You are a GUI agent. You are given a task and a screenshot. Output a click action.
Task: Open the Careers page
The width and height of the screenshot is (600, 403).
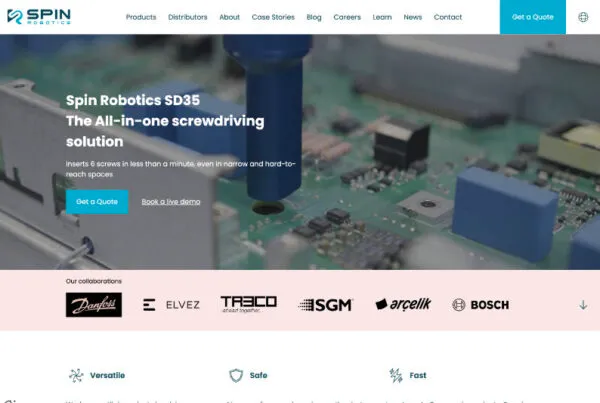[x=347, y=17]
